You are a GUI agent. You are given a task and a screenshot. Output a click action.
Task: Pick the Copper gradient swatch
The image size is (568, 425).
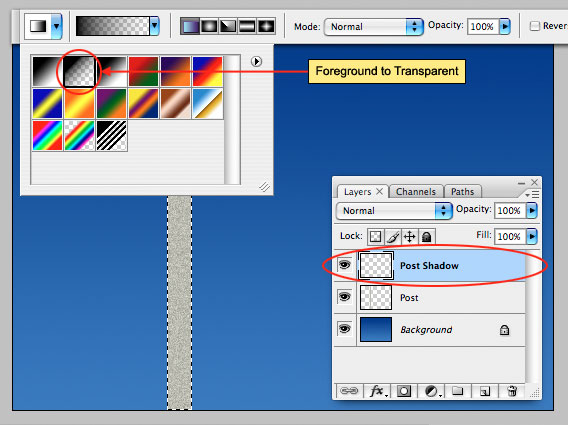(175, 104)
